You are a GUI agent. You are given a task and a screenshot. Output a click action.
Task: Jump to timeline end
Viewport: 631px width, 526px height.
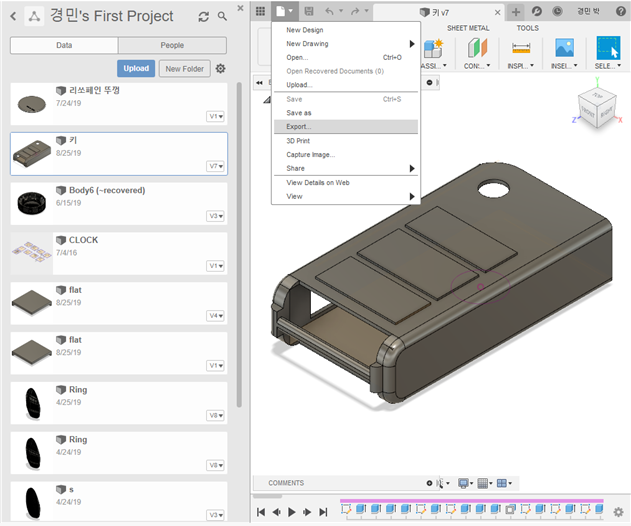click(323, 512)
